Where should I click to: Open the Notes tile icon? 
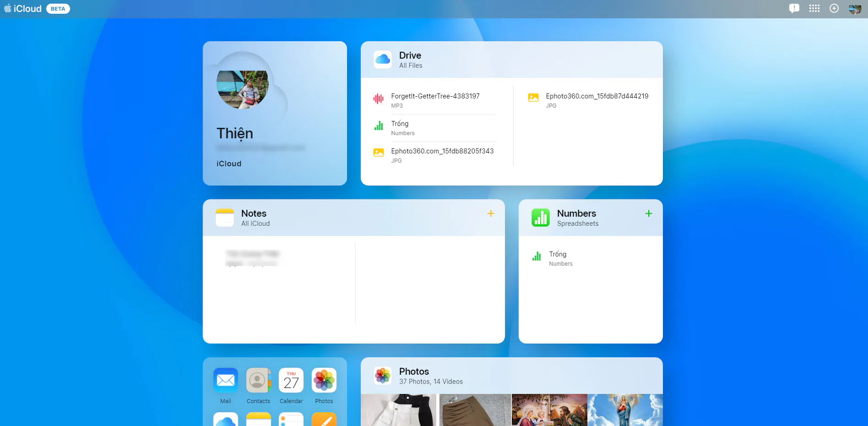click(225, 218)
